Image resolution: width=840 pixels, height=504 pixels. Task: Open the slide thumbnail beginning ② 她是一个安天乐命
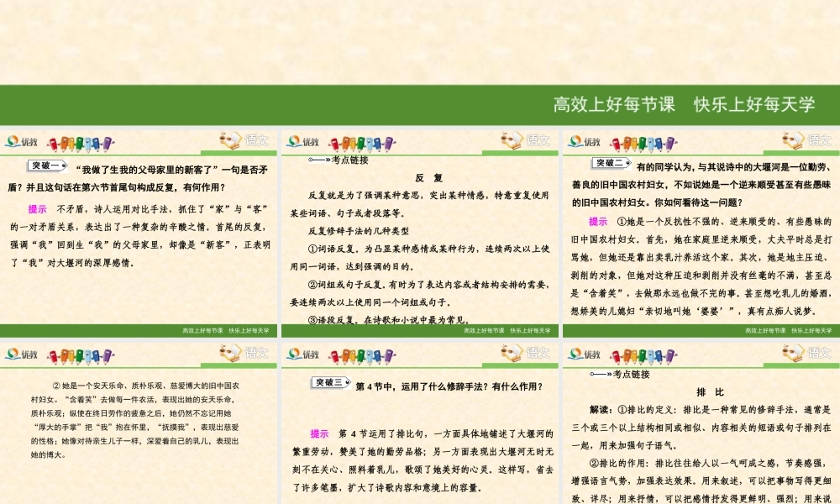click(139, 423)
